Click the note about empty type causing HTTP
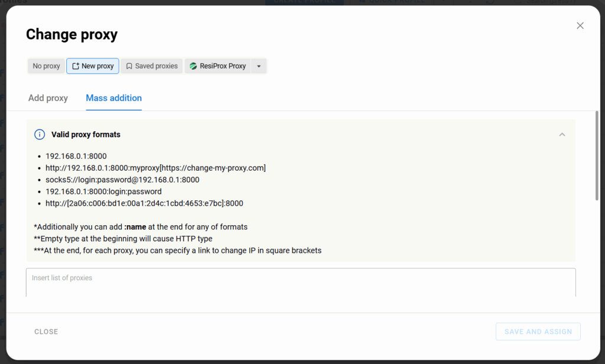Image resolution: width=605 pixels, height=364 pixels. [123, 239]
